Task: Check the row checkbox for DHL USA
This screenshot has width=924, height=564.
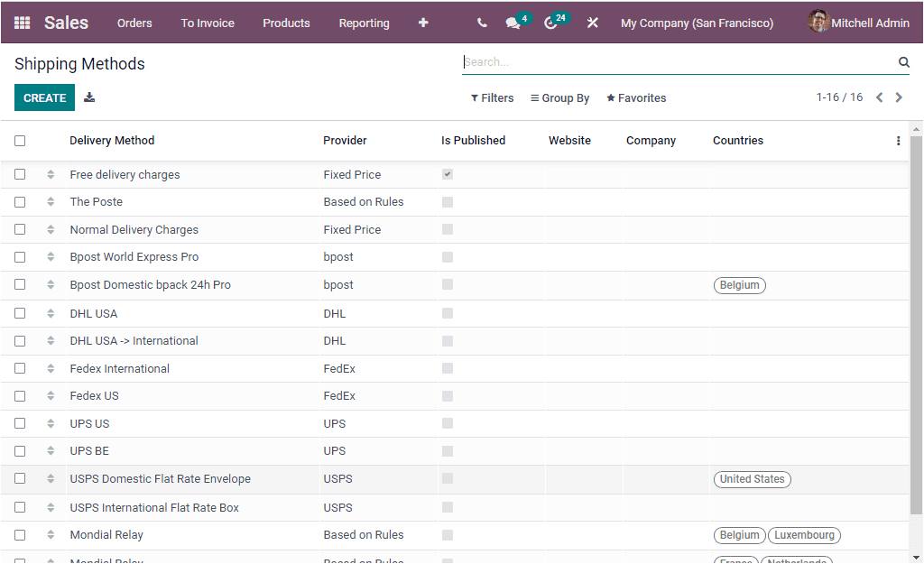Action: 20,313
